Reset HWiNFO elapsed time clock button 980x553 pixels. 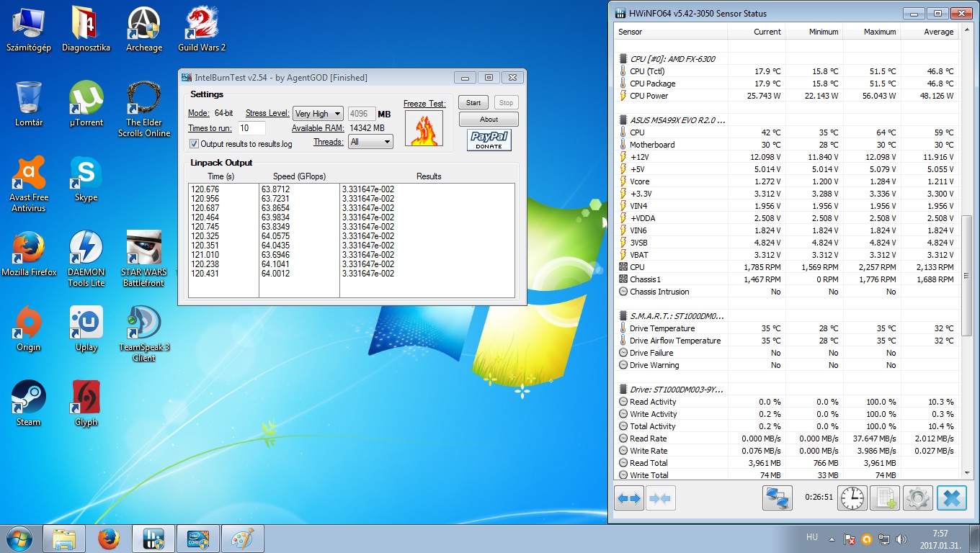[852, 498]
